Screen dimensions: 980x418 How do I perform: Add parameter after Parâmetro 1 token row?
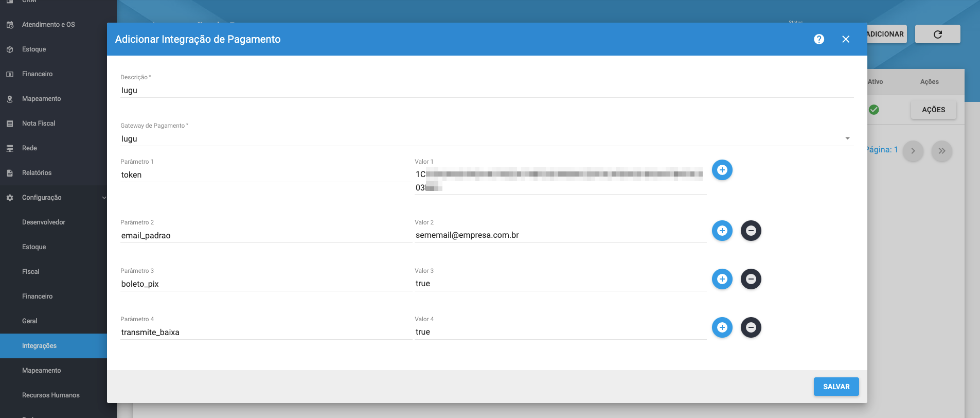tap(722, 170)
